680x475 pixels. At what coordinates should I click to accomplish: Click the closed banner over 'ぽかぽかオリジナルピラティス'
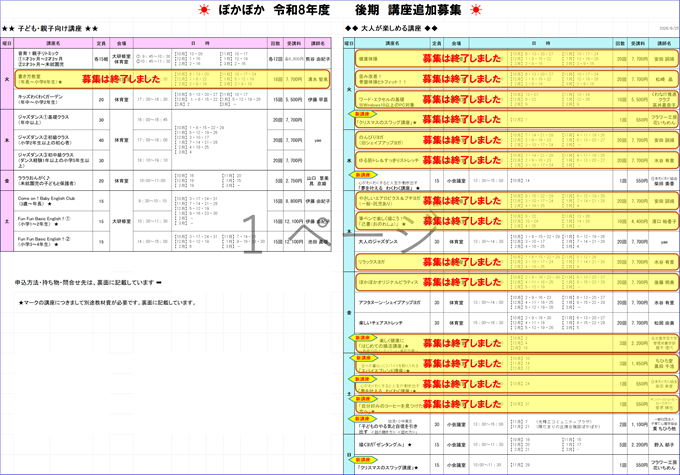click(x=517, y=282)
